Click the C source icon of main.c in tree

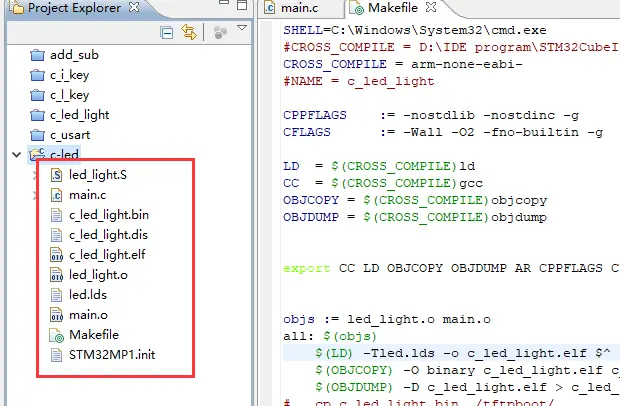pyautogui.click(x=57, y=195)
